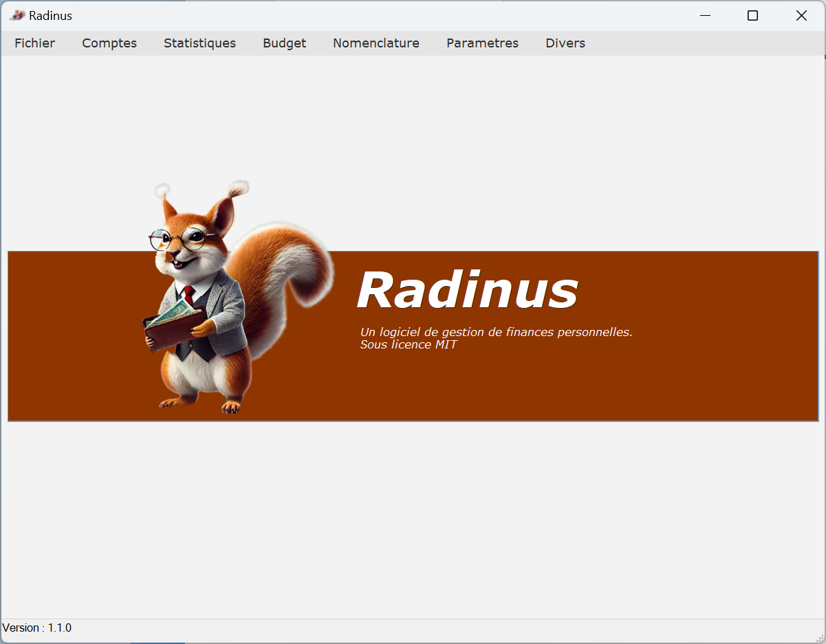Open the Budget menu

click(284, 43)
